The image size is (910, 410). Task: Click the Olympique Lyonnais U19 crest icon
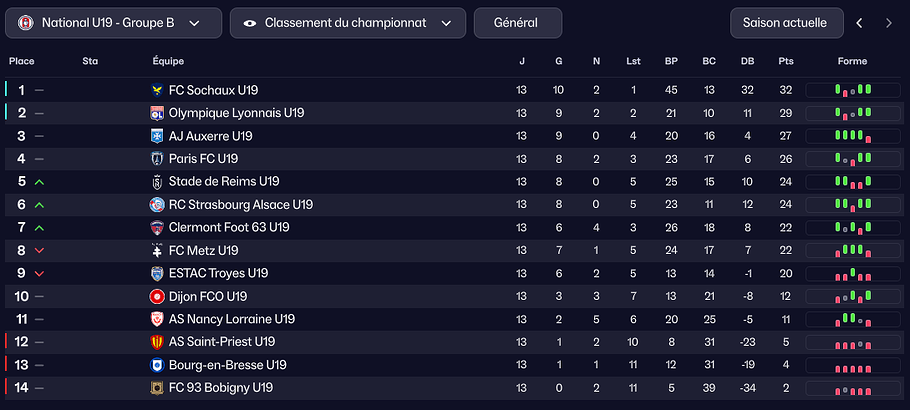(x=157, y=113)
